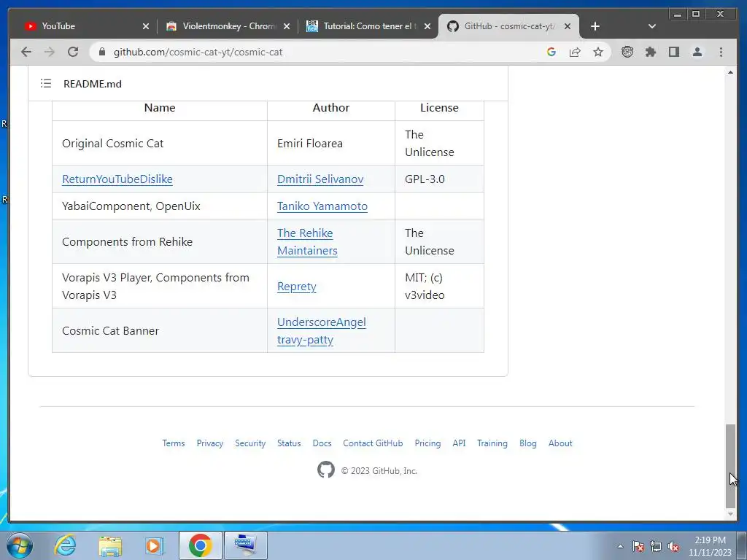Open the Contact GitHub footer link

click(x=373, y=443)
